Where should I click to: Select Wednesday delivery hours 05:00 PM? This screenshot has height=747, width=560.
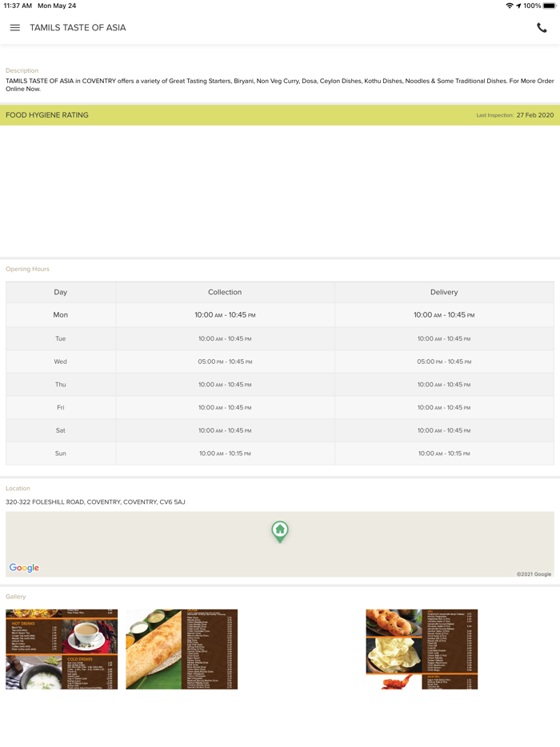(x=444, y=362)
